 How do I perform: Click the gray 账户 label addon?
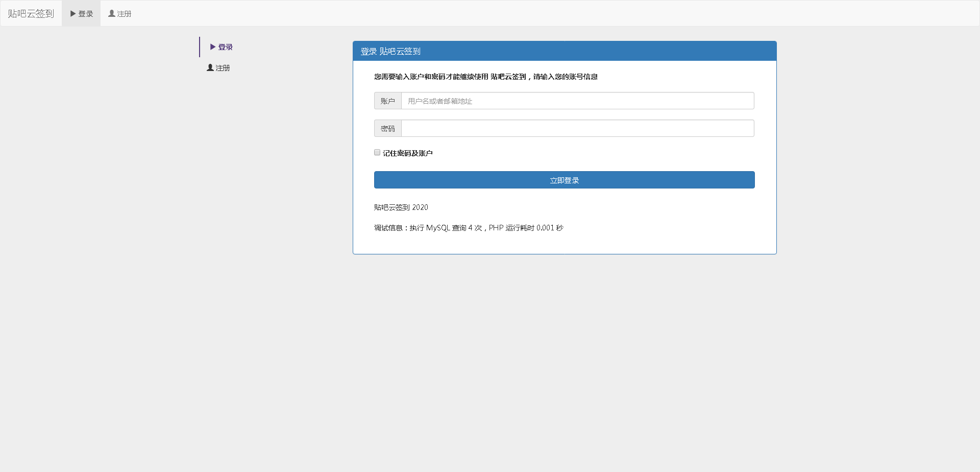pos(387,101)
